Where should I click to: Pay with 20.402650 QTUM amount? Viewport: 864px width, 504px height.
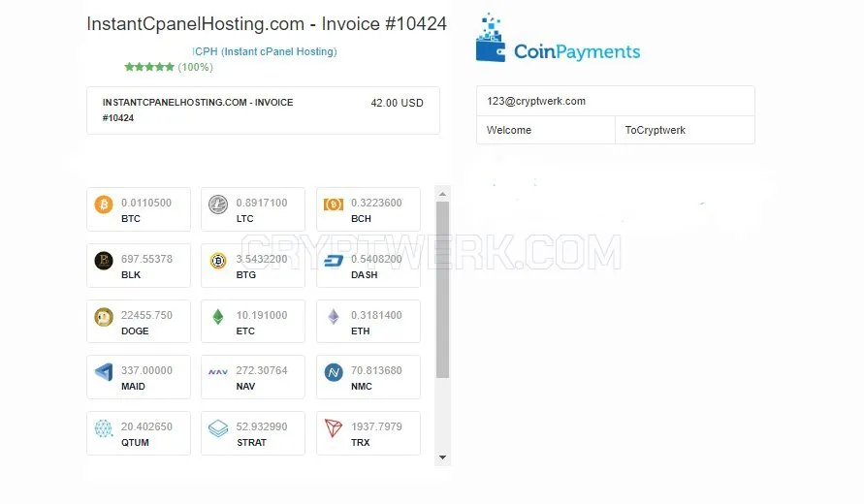click(146, 426)
